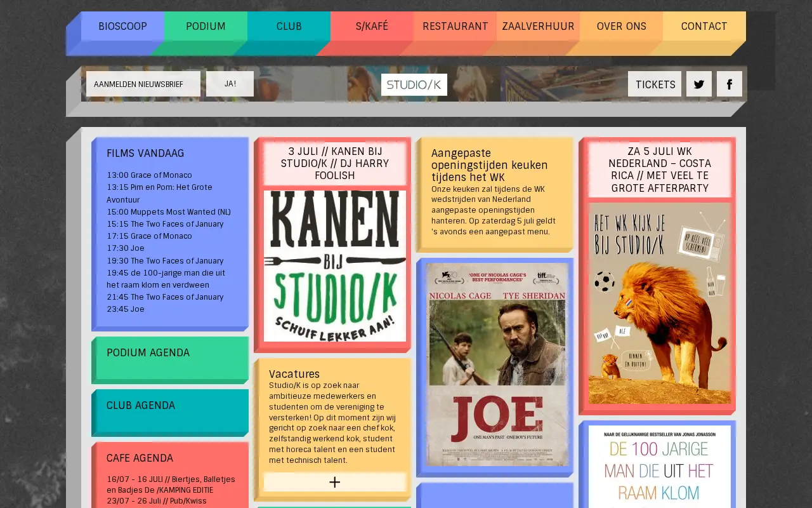Viewport: 812px width, 508px height.
Task: Open the 3 JULI Kanen bij Studio/K title
Action: point(335,163)
